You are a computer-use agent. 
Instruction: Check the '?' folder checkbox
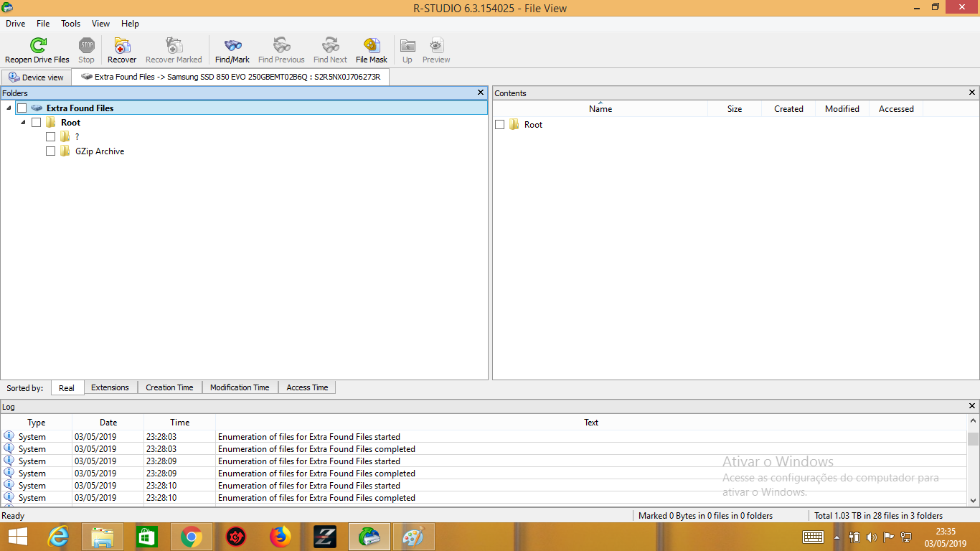(51, 137)
